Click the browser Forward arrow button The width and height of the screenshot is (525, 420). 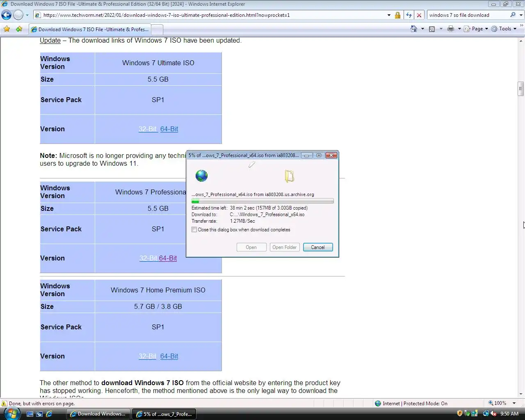[x=18, y=15]
